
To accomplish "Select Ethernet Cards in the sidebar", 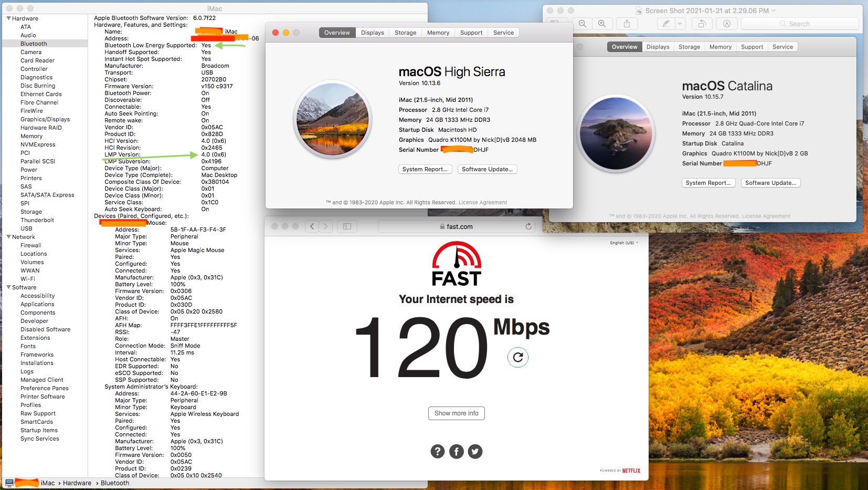I will [41, 94].
